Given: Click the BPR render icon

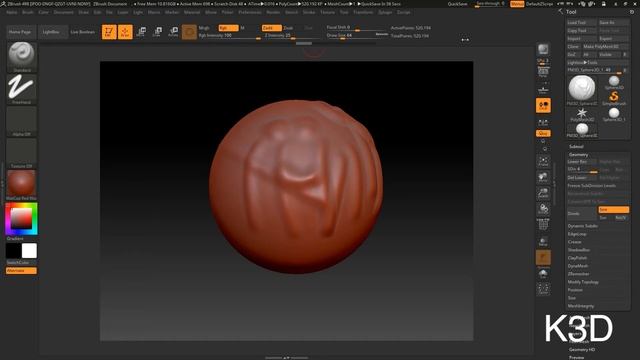Looking at the screenshot, I should pos(543,50).
